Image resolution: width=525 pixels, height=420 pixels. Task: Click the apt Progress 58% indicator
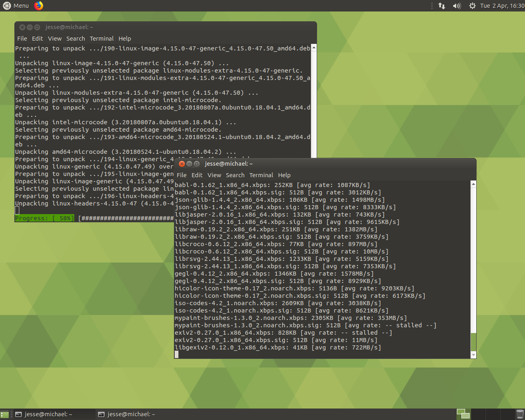click(44, 218)
